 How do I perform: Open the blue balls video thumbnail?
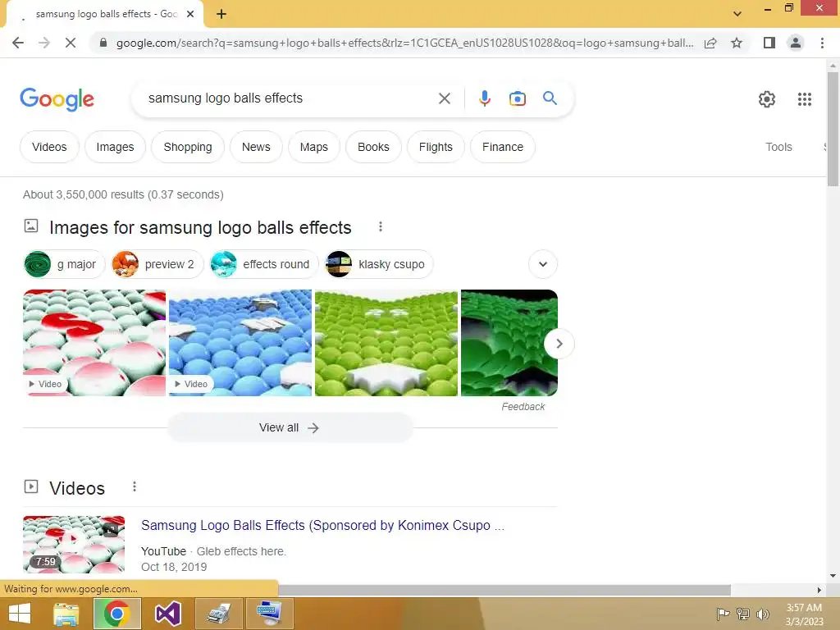pos(240,343)
